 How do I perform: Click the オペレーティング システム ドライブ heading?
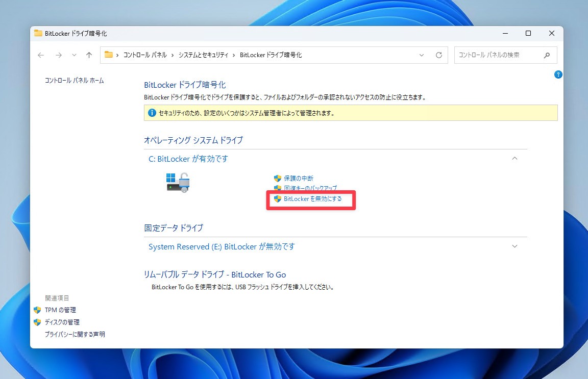[193, 140]
